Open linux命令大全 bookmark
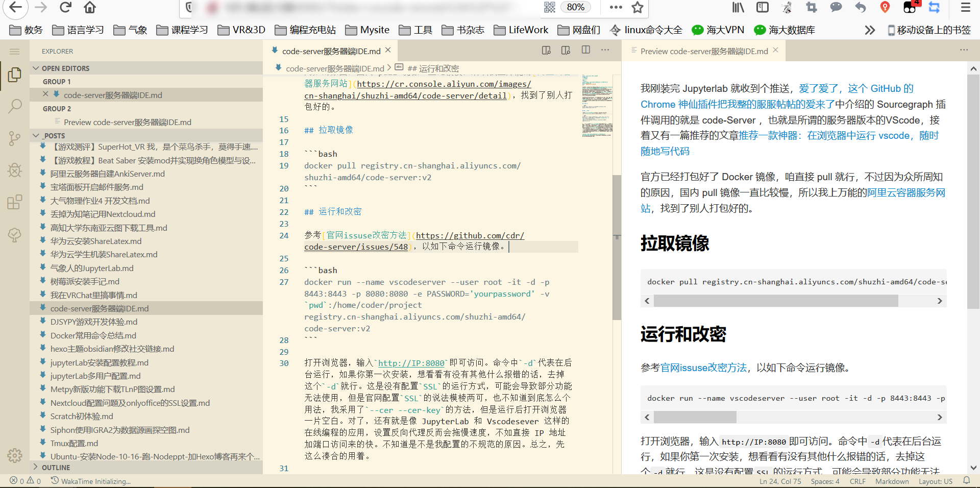 [646, 30]
